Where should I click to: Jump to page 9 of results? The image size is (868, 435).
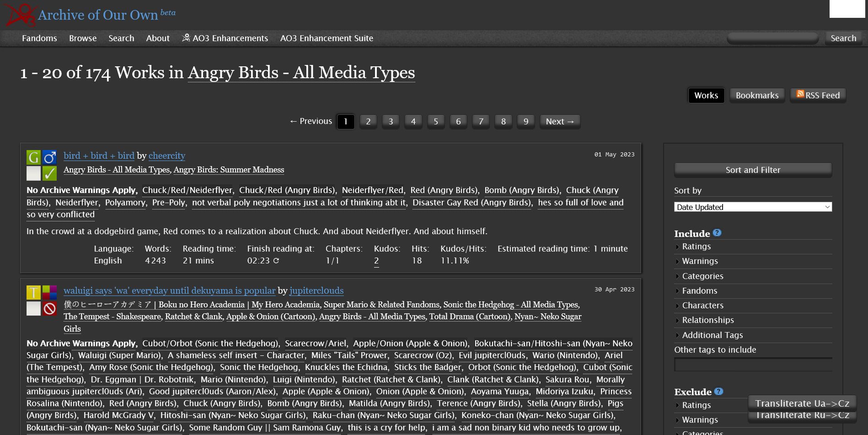[526, 121]
